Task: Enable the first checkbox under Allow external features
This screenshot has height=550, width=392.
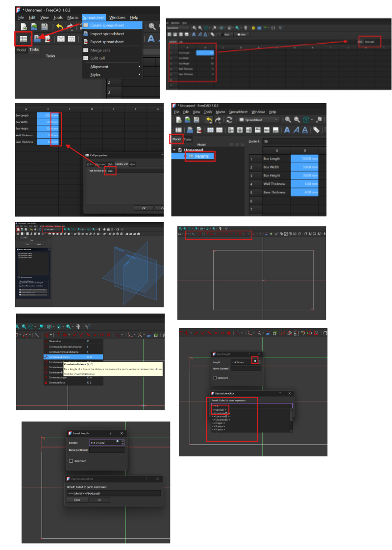Action: tap(20, 282)
